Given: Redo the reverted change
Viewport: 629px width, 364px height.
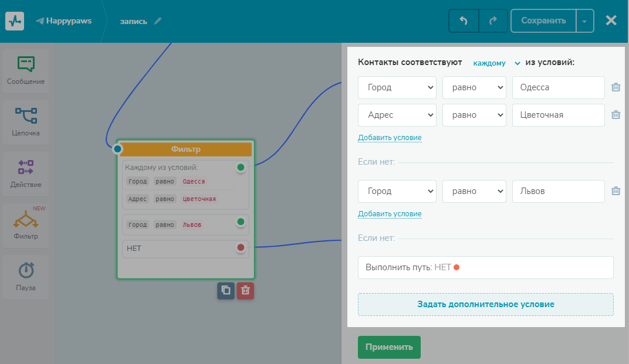Looking at the screenshot, I should (x=493, y=21).
